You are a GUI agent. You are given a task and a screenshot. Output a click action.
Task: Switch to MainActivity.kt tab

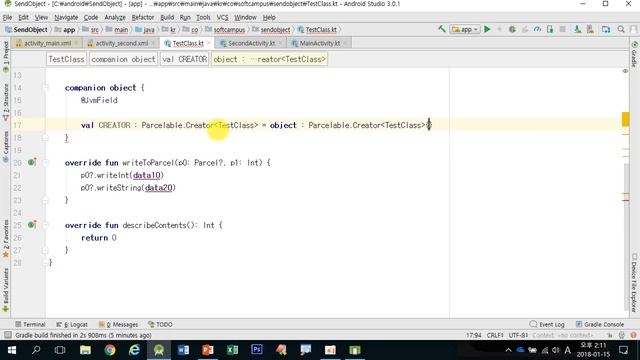pos(319,43)
